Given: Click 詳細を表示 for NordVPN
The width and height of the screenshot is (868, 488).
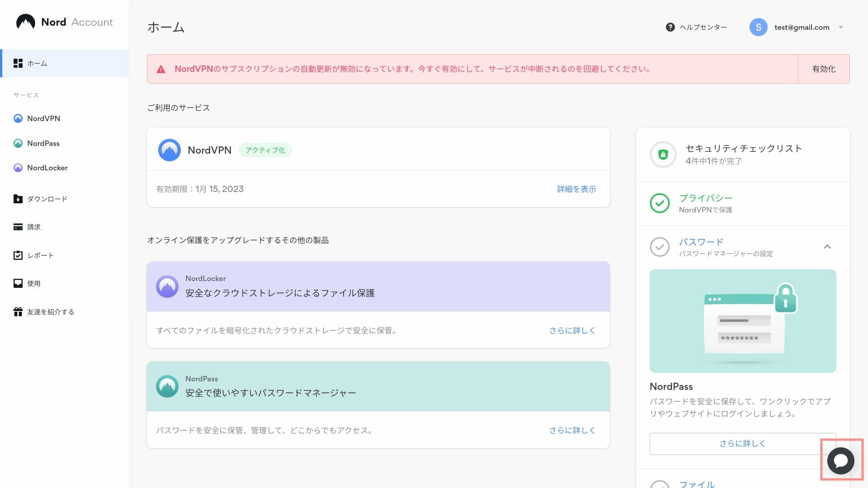Looking at the screenshot, I should [x=576, y=189].
